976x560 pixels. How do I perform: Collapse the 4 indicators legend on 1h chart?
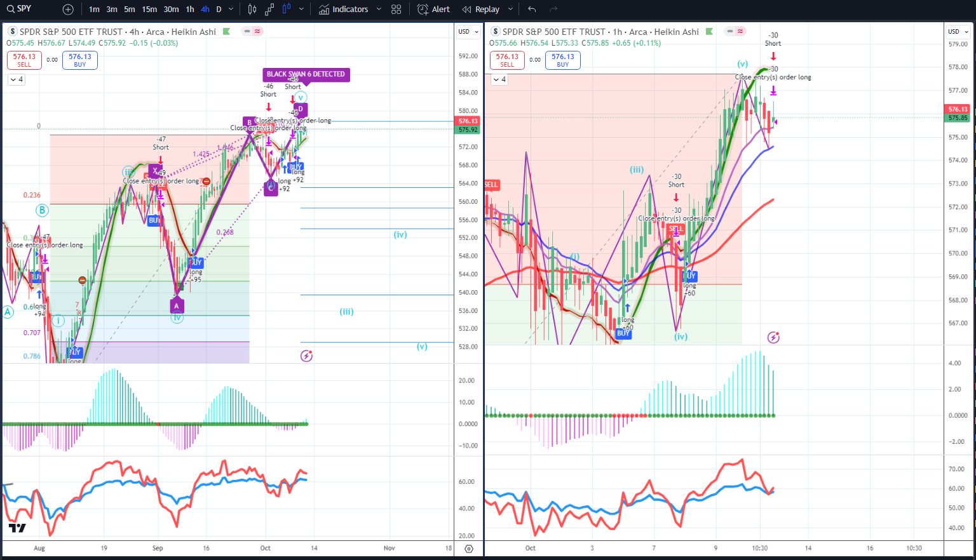[x=499, y=79]
